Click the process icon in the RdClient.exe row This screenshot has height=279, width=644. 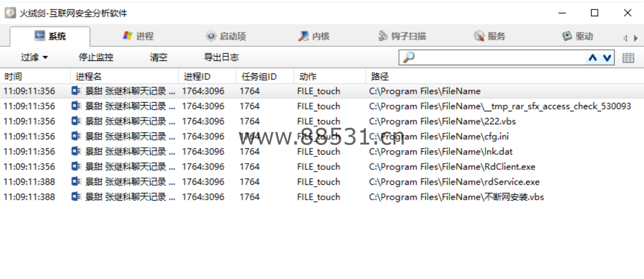point(76,167)
